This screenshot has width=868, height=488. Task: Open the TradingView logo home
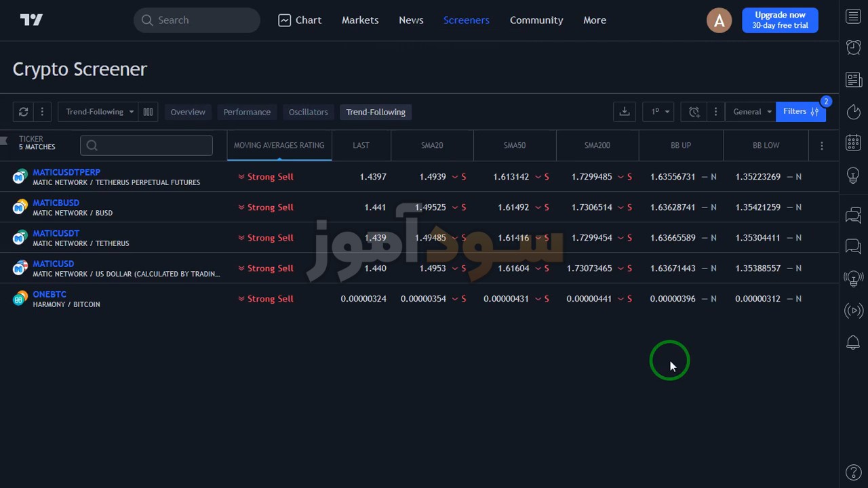coord(31,20)
